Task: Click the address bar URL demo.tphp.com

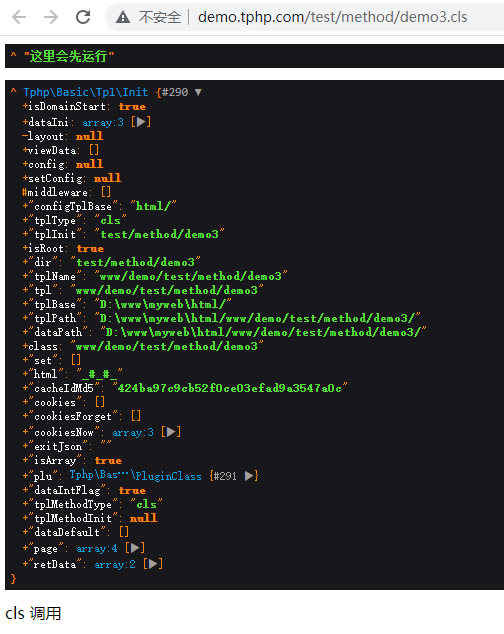Action: 332,17
